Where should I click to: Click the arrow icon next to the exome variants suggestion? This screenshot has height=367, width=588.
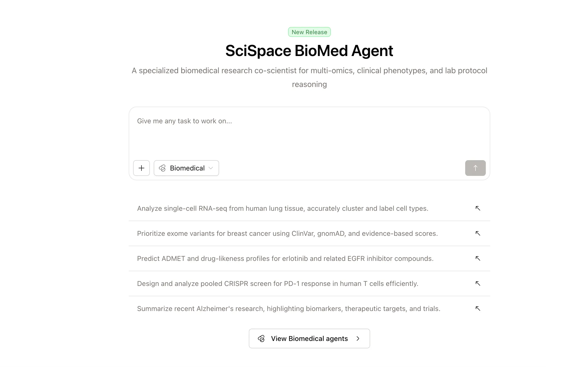pyautogui.click(x=478, y=233)
